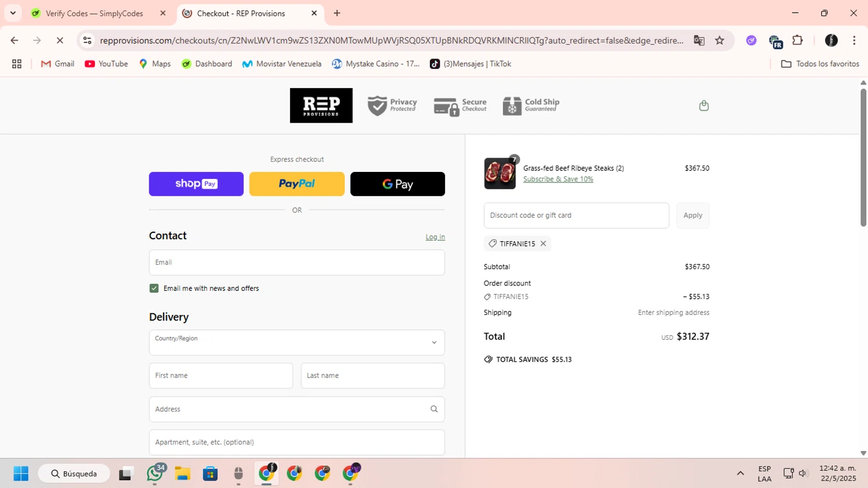Focus the First name field
Viewport: 868px width, 488px height.
(221, 376)
